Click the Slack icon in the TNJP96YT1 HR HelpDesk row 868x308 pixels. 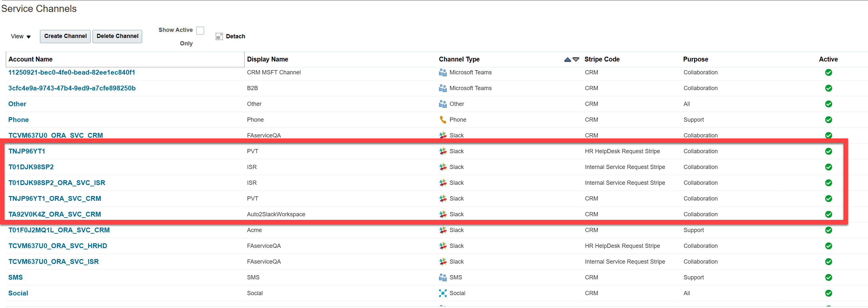(x=443, y=152)
